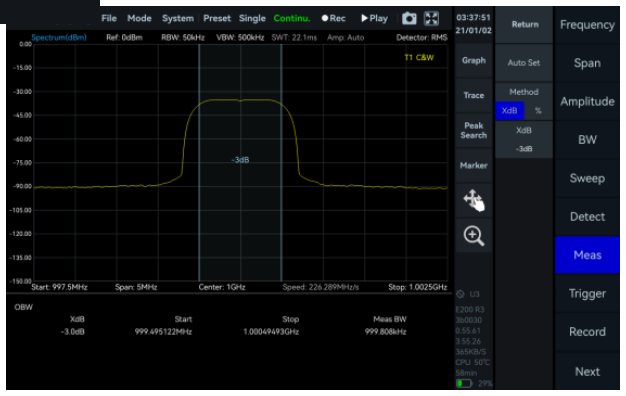
Task: Click the -3dB marker label on graph
Action: [x=240, y=160]
